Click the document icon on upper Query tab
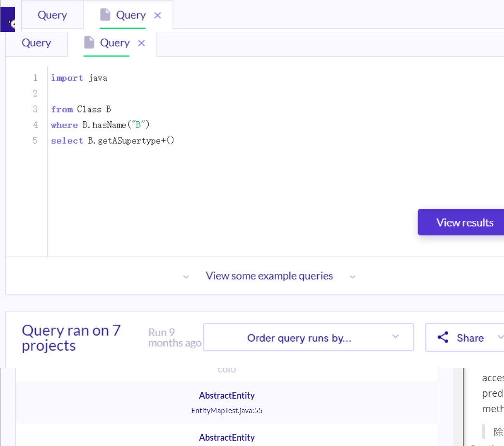The image size is (504, 446). tap(105, 15)
